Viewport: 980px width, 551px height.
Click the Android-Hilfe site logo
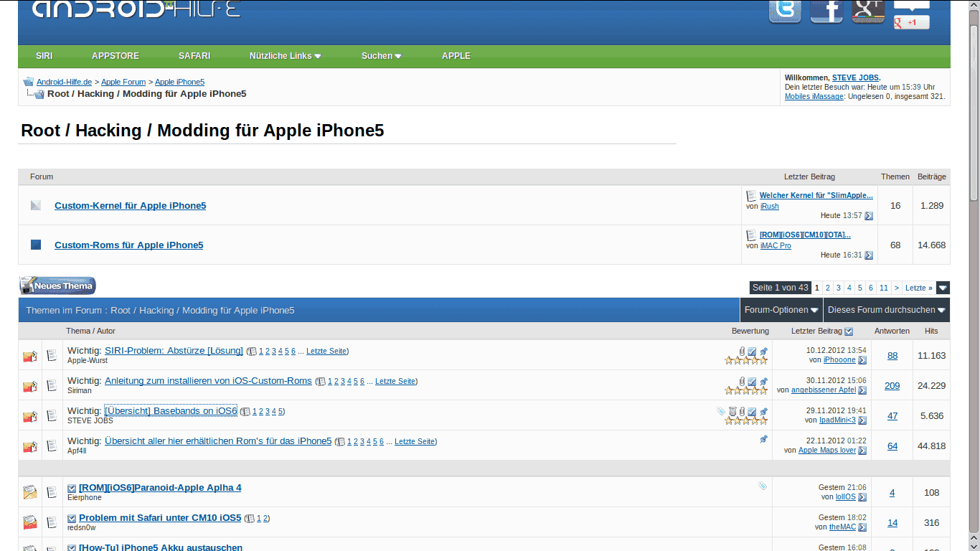[x=136, y=9]
